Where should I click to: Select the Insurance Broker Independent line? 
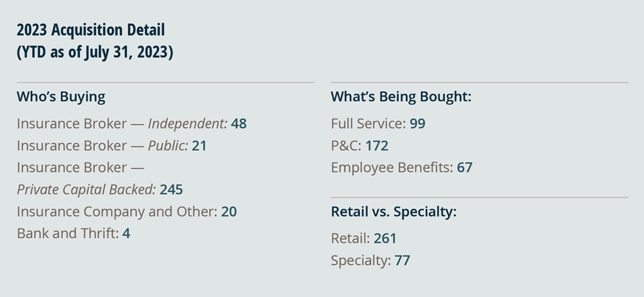[x=132, y=124]
